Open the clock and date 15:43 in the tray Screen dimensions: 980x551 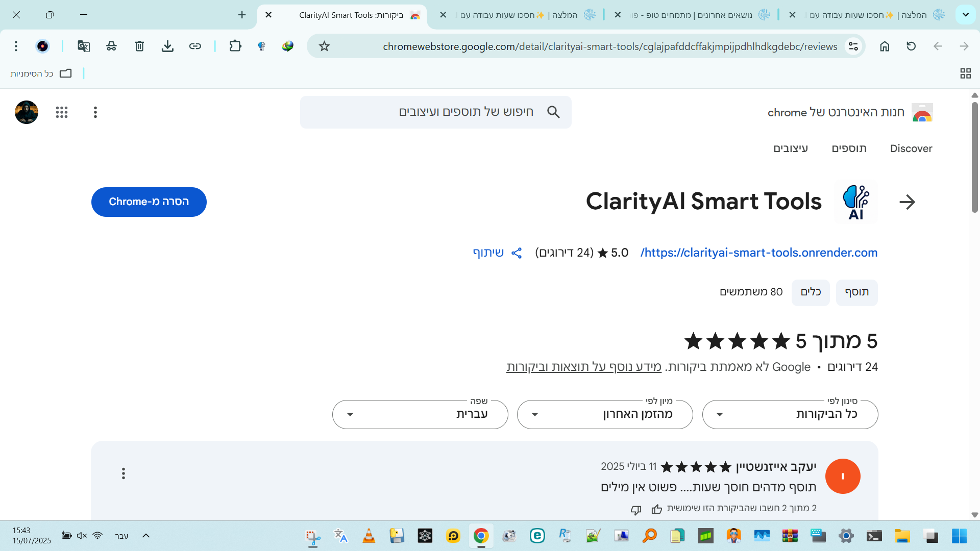pyautogui.click(x=32, y=536)
